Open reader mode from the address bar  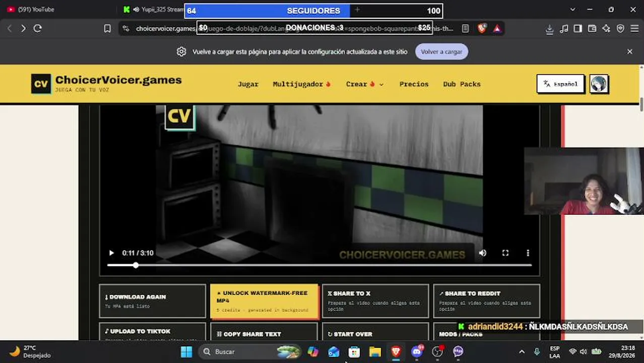coord(465,29)
